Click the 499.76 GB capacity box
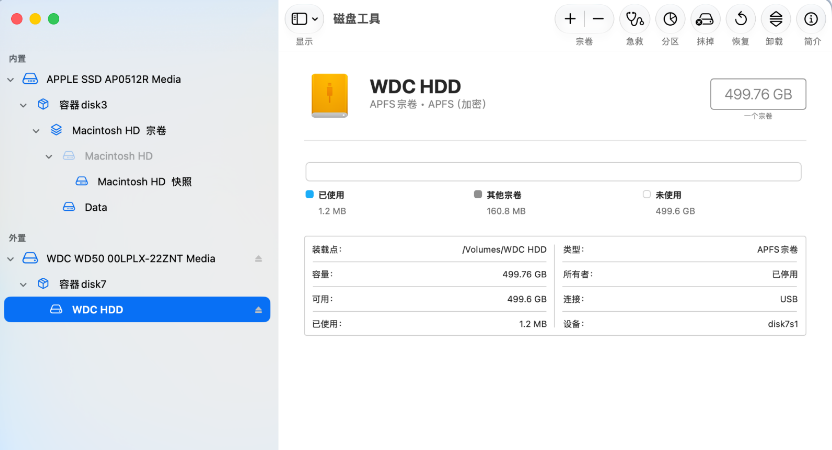 pos(758,94)
